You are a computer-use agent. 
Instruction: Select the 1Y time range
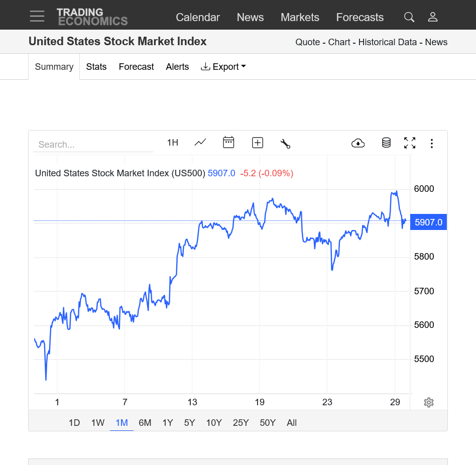pos(168,422)
